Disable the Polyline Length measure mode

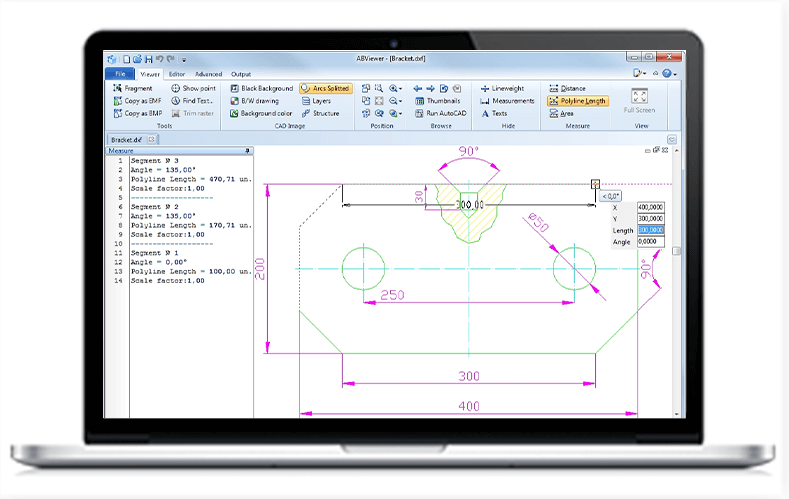(577, 101)
